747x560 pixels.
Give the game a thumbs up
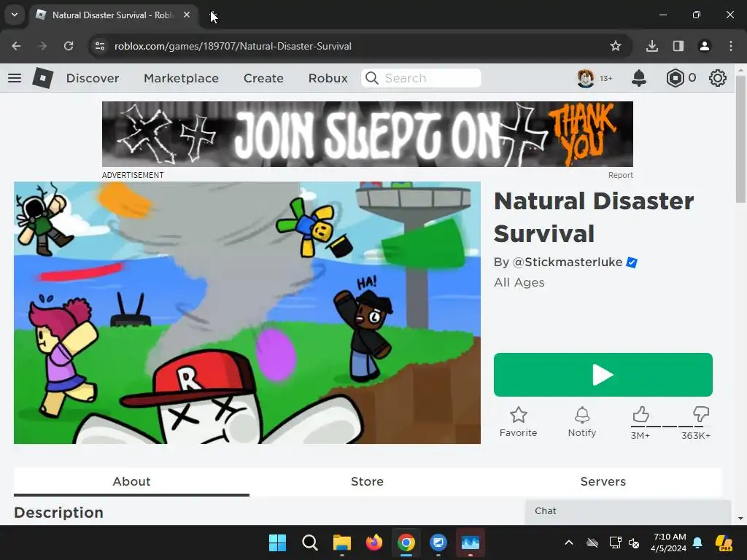point(640,414)
